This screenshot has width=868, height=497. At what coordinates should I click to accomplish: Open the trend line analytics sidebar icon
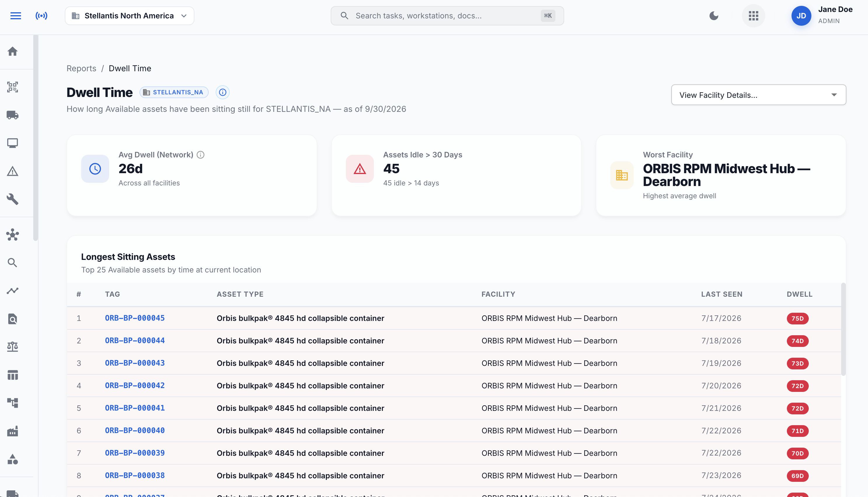point(13,291)
